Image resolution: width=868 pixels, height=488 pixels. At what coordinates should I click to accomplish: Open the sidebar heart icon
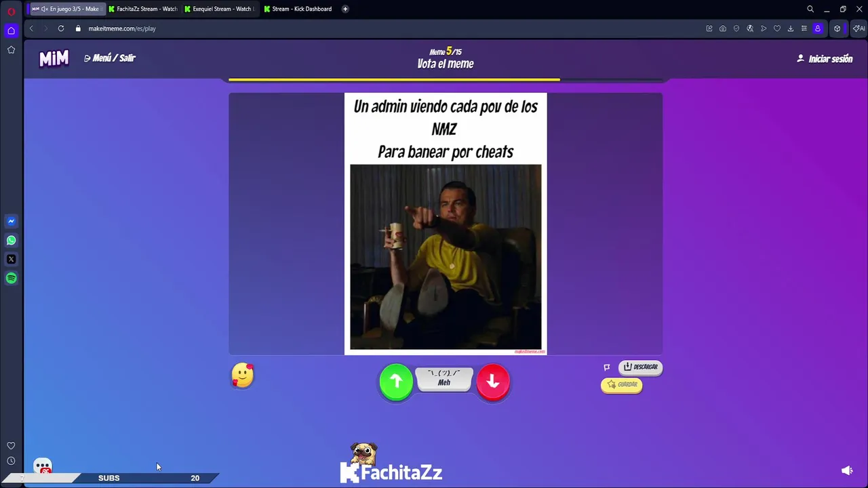click(11, 446)
